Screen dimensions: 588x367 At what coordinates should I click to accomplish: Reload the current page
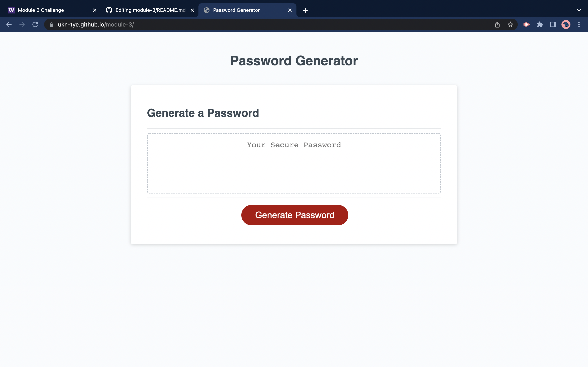pos(35,24)
